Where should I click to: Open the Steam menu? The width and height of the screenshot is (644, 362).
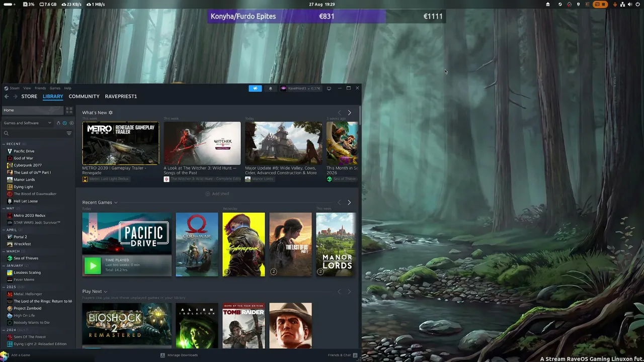(x=15, y=88)
